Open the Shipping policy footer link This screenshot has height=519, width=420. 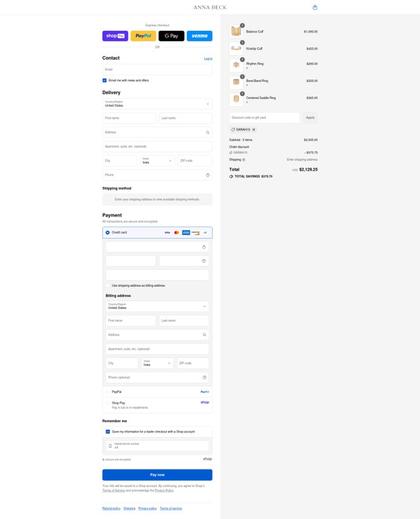(x=129, y=509)
